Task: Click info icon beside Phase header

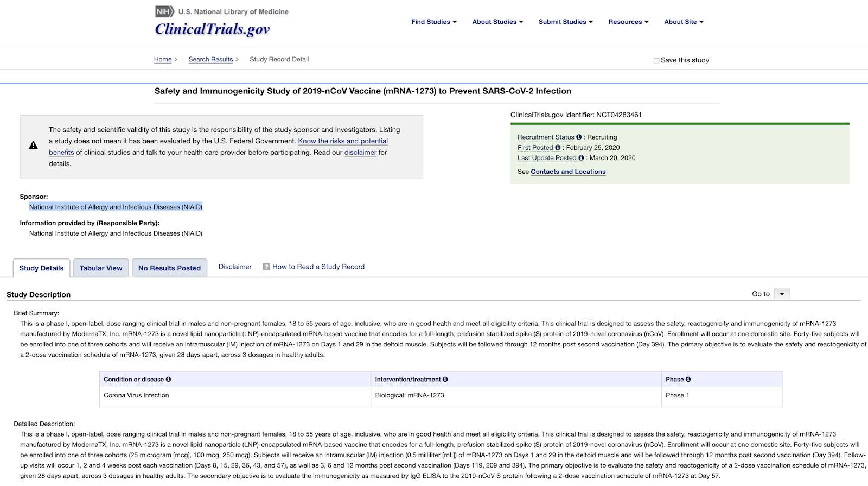Action: (688, 380)
